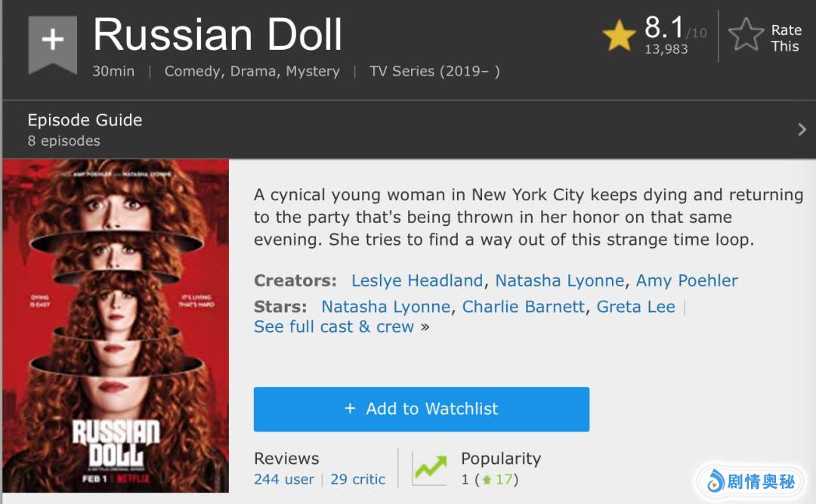Open the Episode Guide section
Viewport: 816px width, 504px height.
click(85, 120)
